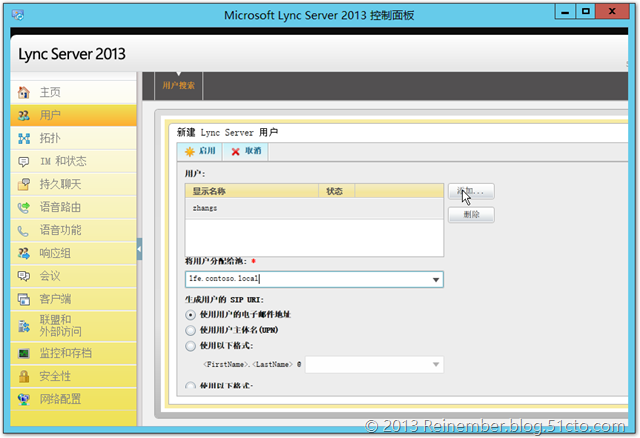Click the 启用 enable toolbar button
Image resolution: width=640 pixels, height=438 pixels.
(x=198, y=150)
